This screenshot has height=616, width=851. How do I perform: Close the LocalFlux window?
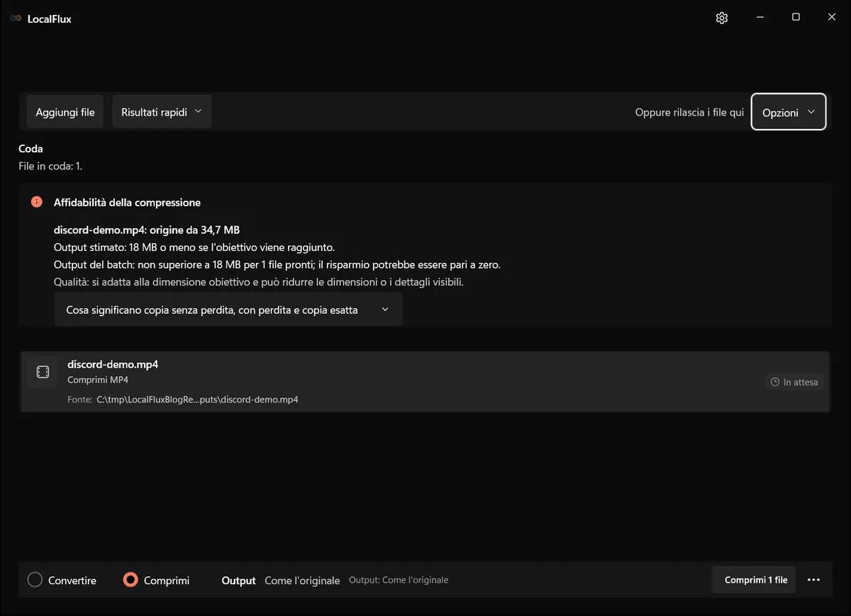coord(832,18)
